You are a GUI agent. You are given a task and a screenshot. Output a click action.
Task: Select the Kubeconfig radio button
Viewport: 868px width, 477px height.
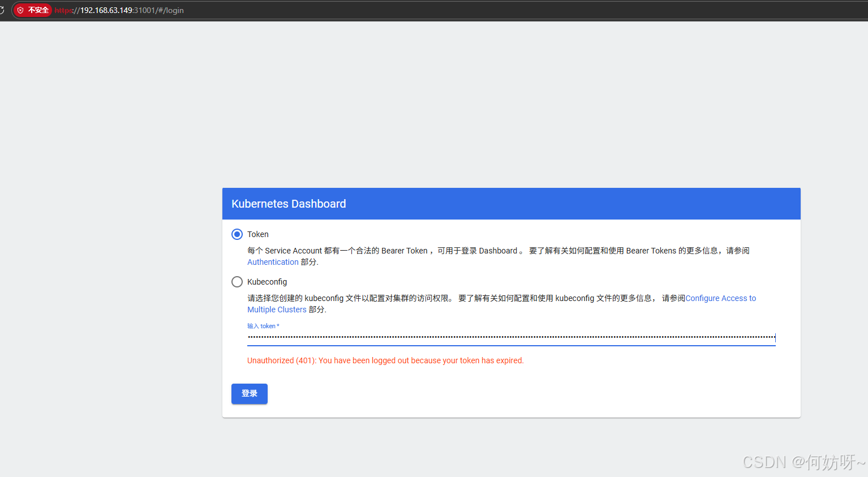pyautogui.click(x=237, y=282)
